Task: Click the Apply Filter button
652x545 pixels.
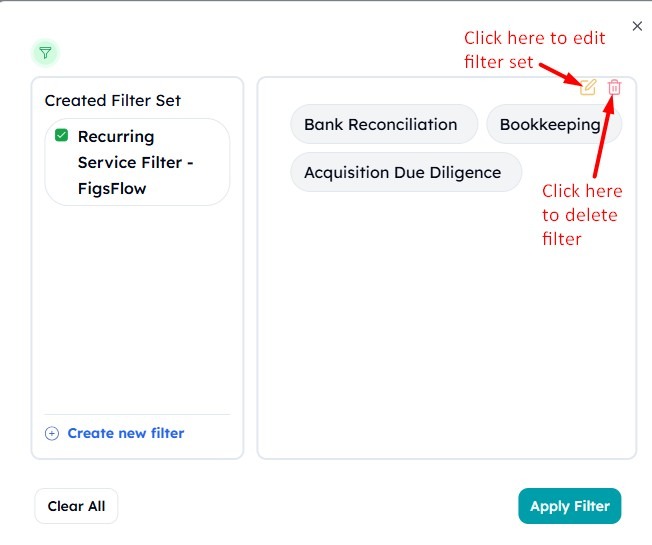Action: (x=570, y=506)
